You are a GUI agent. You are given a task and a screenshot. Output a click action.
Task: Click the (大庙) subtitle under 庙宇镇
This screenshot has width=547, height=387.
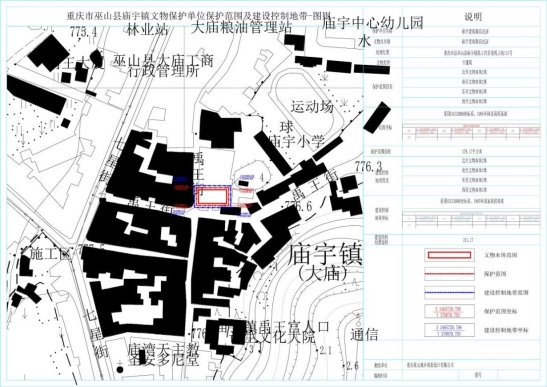(x=323, y=274)
